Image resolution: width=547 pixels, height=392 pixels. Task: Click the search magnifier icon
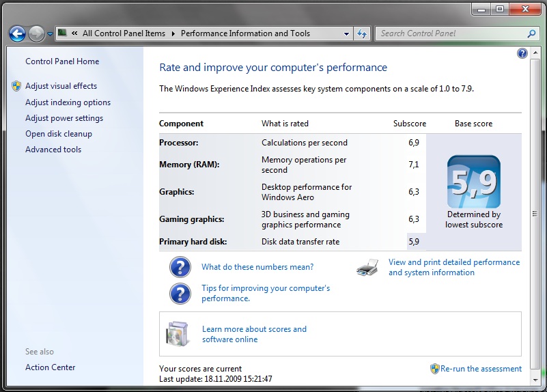click(532, 33)
